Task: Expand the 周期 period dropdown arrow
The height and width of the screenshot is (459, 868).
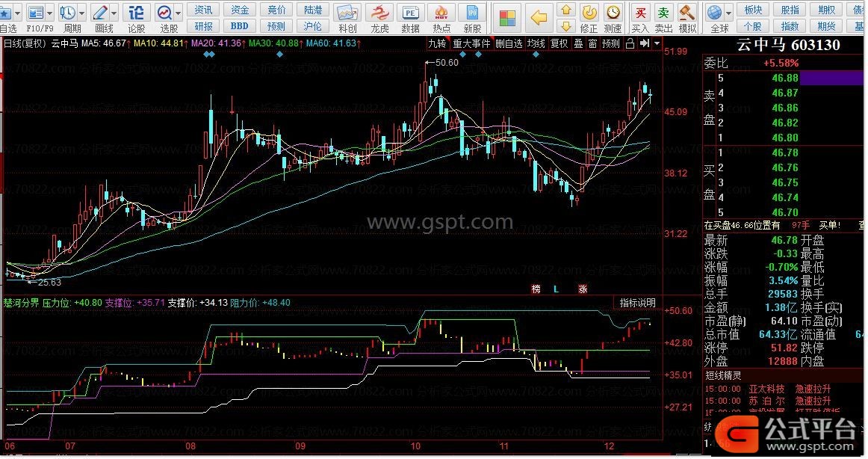Action: [x=80, y=13]
